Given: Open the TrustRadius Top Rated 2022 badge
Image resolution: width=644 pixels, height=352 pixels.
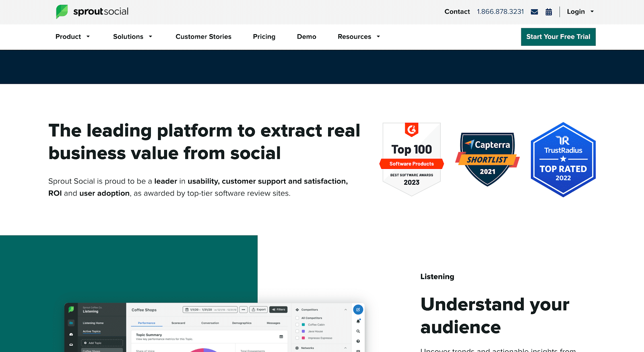Looking at the screenshot, I should click(x=563, y=160).
